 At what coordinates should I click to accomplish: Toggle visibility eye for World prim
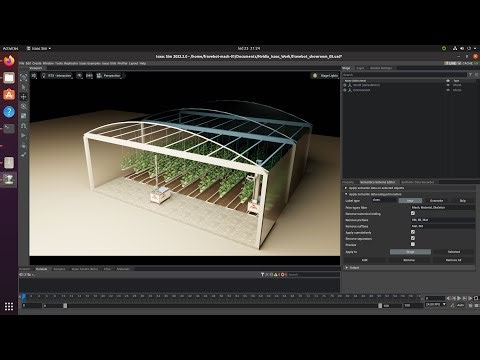[448, 85]
